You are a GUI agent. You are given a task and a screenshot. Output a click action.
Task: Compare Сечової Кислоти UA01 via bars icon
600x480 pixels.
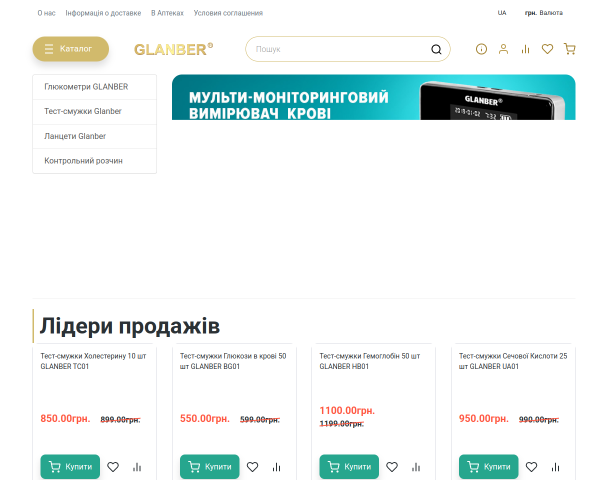point(556,467)
